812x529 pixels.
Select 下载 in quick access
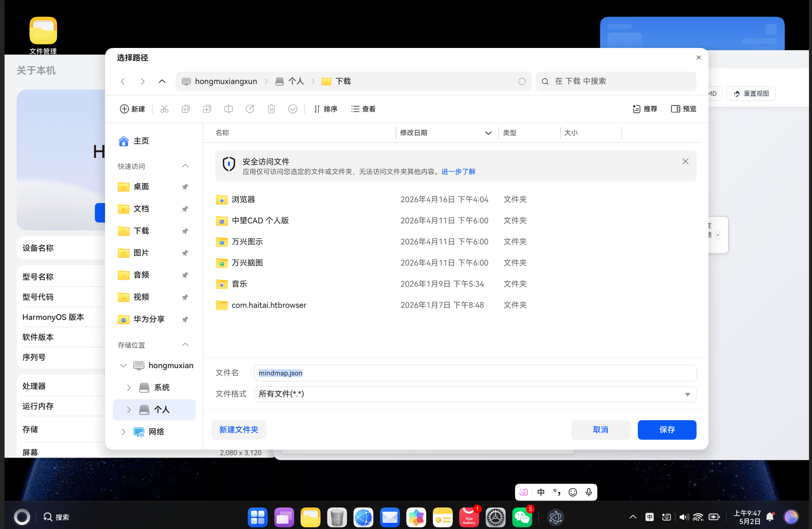141,231
